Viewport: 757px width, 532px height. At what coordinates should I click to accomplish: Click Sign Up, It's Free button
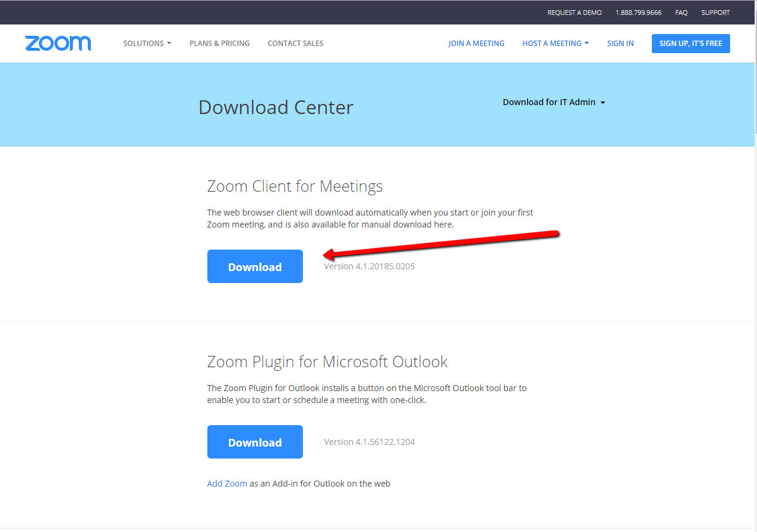coord(691,43)
